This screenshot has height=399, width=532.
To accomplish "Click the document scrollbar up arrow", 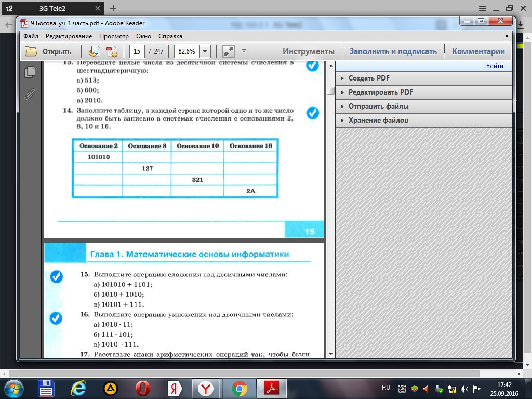I will click(x=331, y=66).
